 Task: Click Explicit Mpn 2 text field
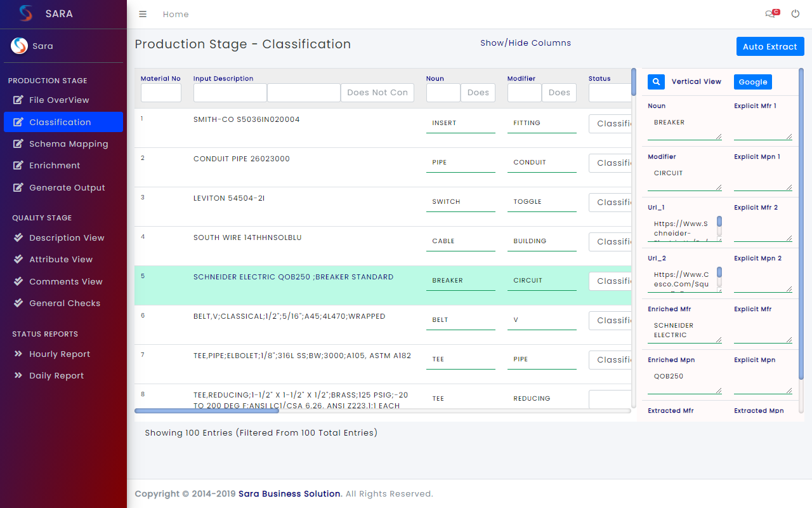point(763,279)
